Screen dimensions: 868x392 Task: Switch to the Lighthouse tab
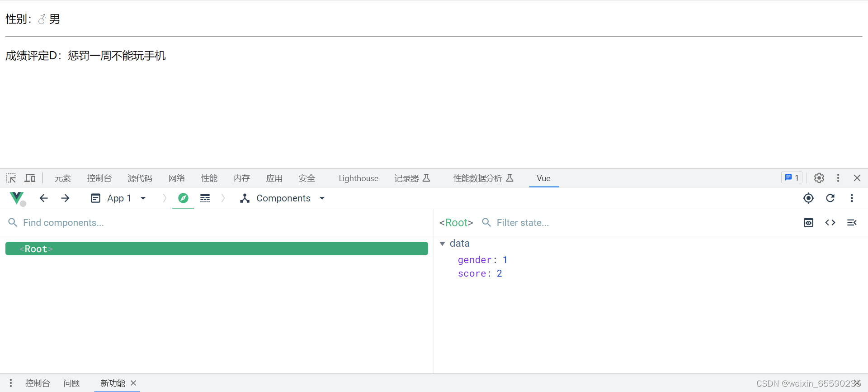(x=359, y=178)
